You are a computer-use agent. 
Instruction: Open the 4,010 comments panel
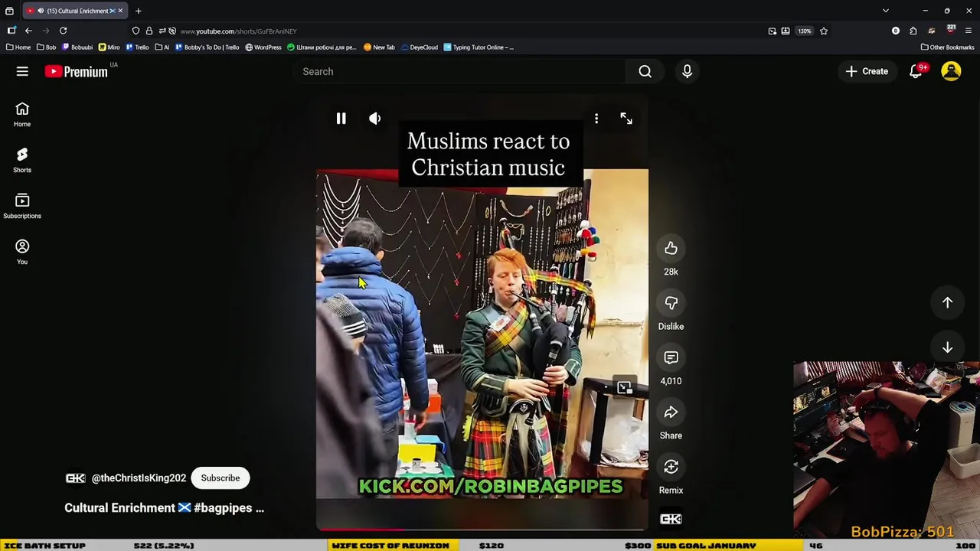[x=671, y=357]
